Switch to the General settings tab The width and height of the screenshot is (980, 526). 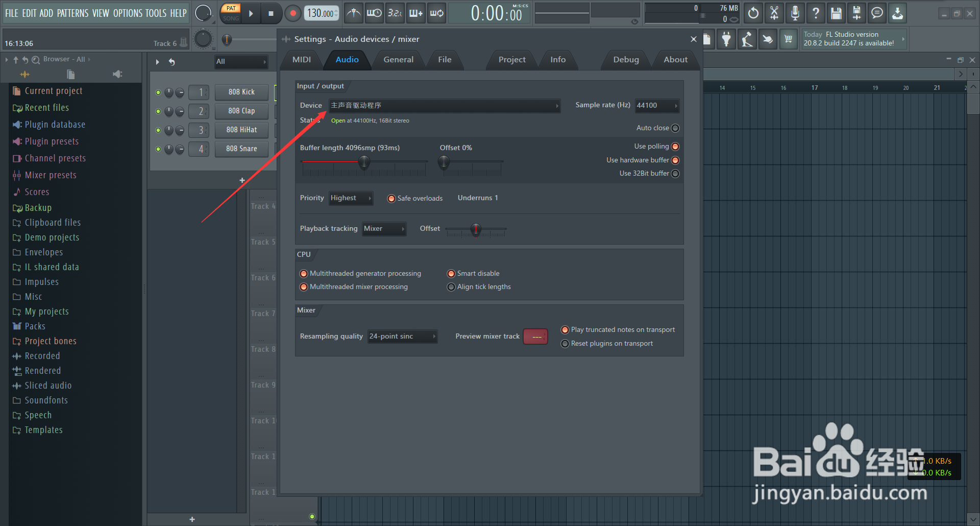pyautogui.click(x=399, y=60)
